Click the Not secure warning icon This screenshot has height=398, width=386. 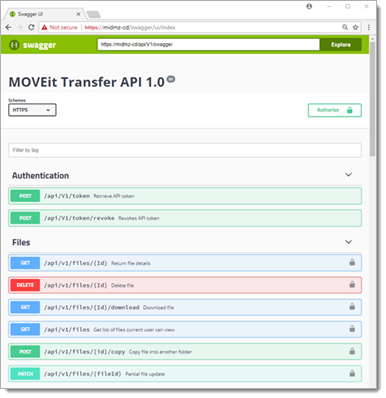tap(44, 27)
